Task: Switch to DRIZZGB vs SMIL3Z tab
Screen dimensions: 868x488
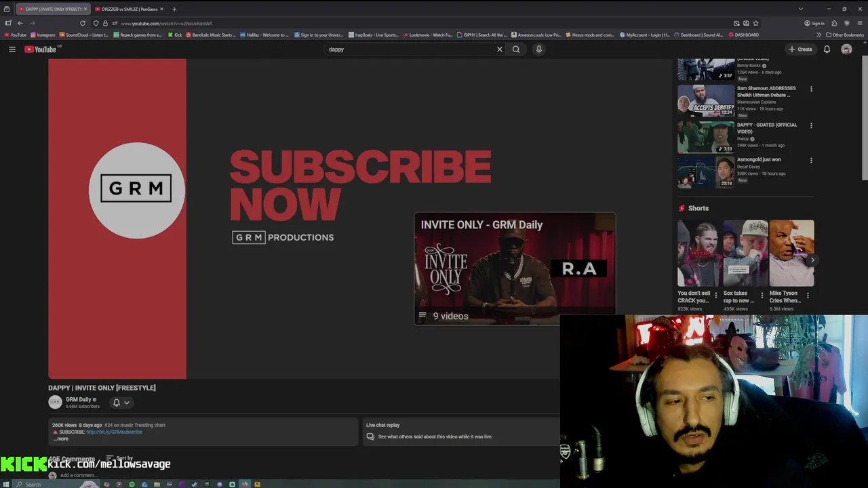Action: point(130,9)
